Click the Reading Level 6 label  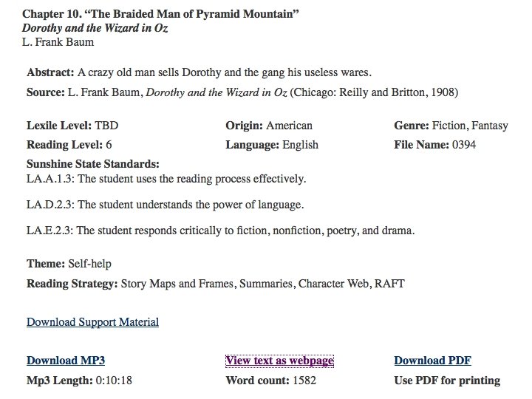pyautogui.click(x=69, y=145)
